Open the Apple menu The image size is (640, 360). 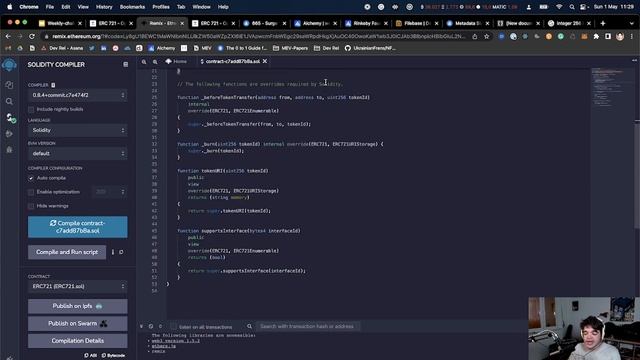click(x=10, y=7)
